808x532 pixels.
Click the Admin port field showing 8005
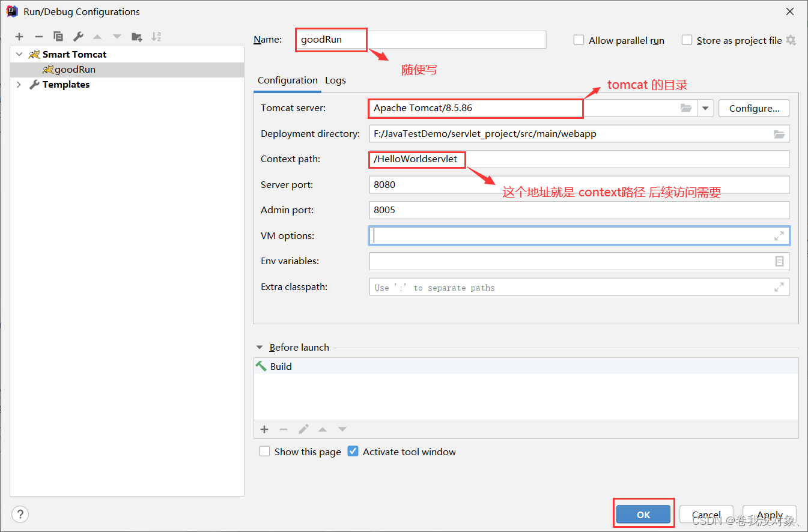click(579, 210)
